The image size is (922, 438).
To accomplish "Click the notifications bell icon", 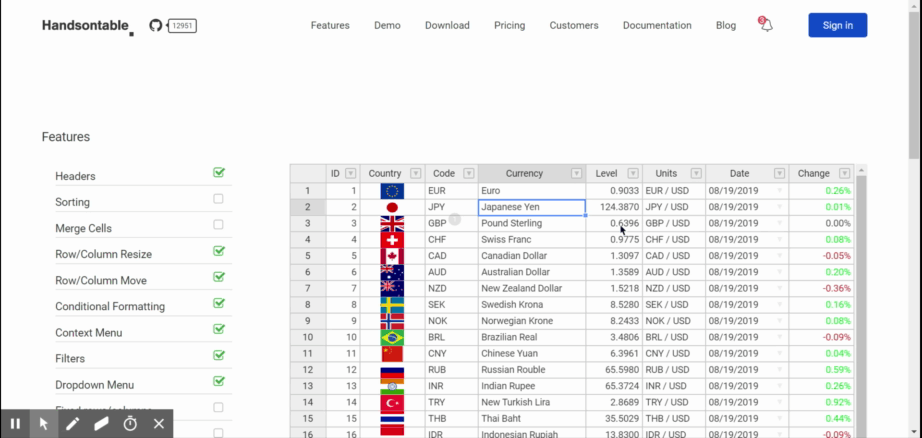I will click(766, 25).
